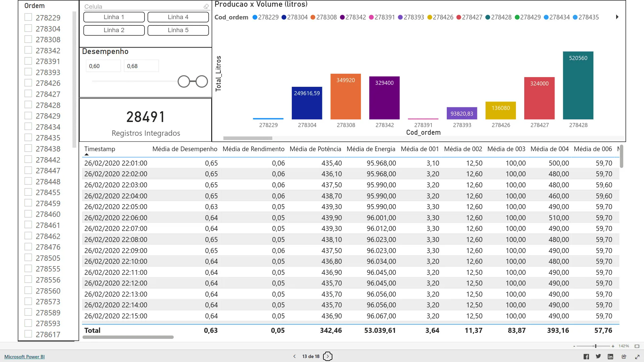
Task: Select the Linha 5 slicer button
Action: pyautogui.click(x=178, y=30)
